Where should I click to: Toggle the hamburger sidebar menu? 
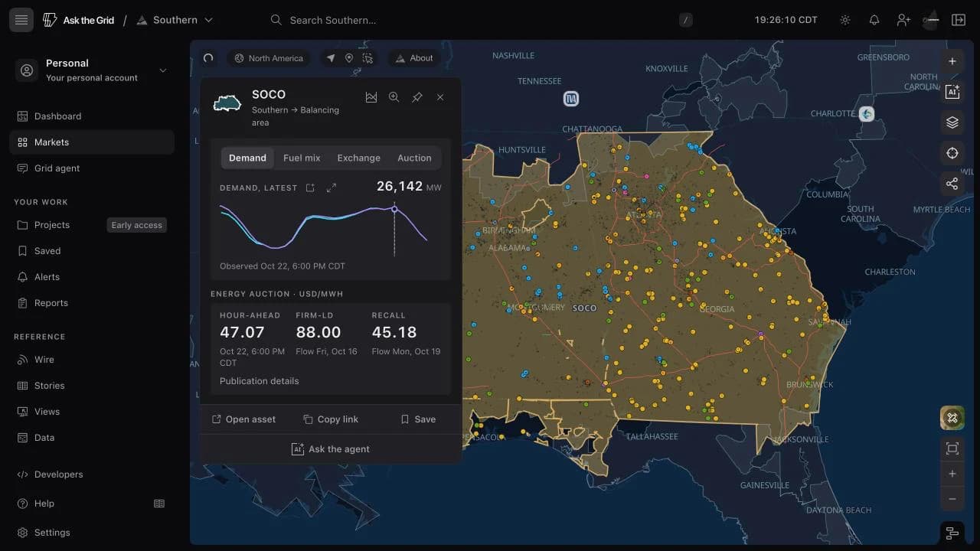coord(21,20)
